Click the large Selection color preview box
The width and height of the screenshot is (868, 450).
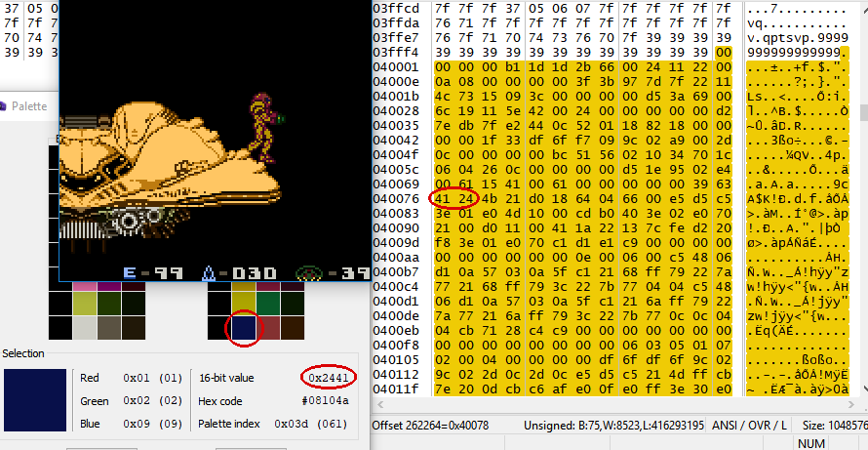click(x=35, y=400)
